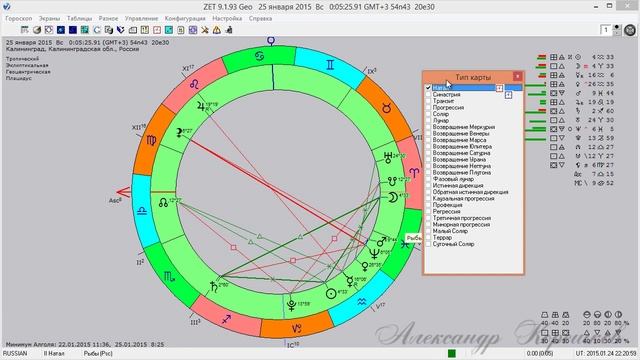Select the Pluto glyph in the chart
The width and height of the screenshot is (640, 360).
(291, 305)
